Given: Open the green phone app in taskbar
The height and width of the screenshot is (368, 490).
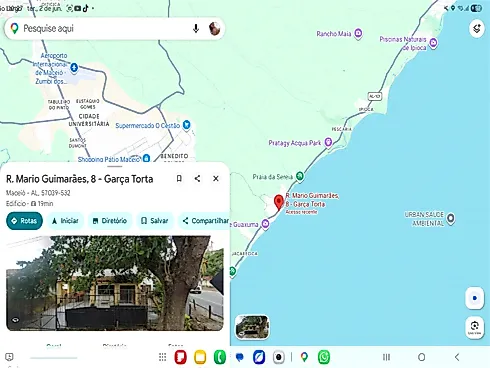Looking at the screenshot, I should (x=220, y=357).
